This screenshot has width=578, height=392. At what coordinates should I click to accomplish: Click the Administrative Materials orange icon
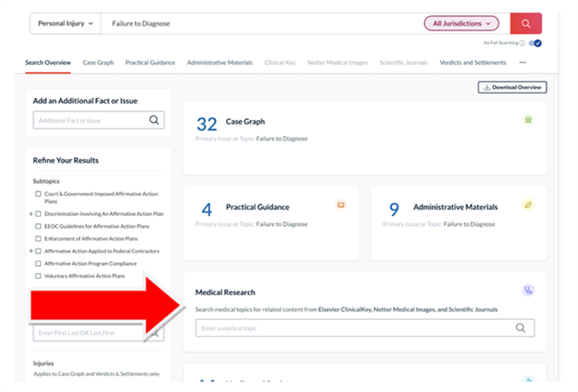pos(528,204)
